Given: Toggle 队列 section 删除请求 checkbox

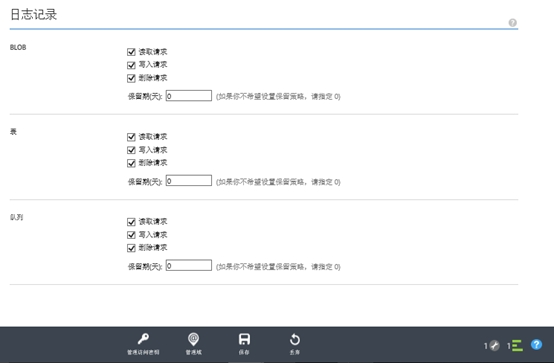Looking at the screenshot, I should tap(131, 248).
